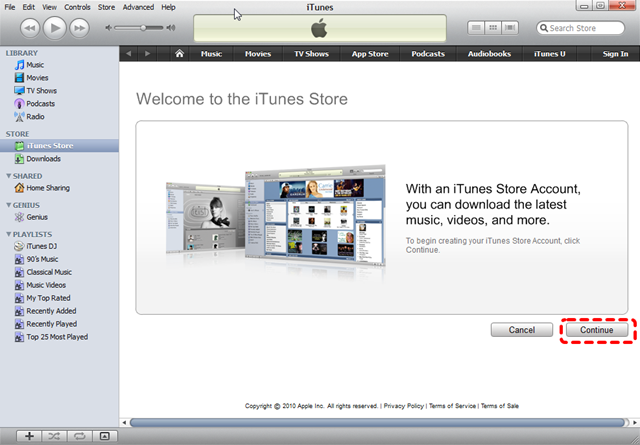Click the horizontal scrollbar thumb
Screen dimensions: 640x445
pyautogui.click(x=378, y=423)
